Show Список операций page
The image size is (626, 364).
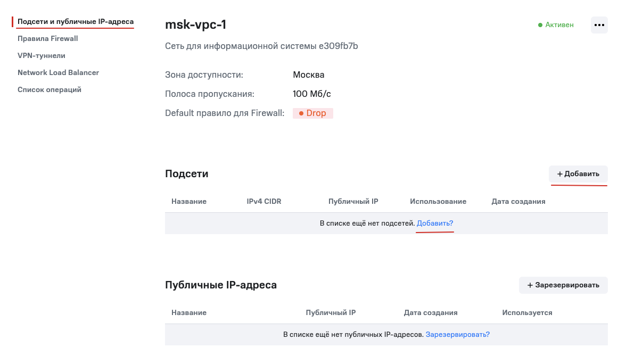pos(50,90)
